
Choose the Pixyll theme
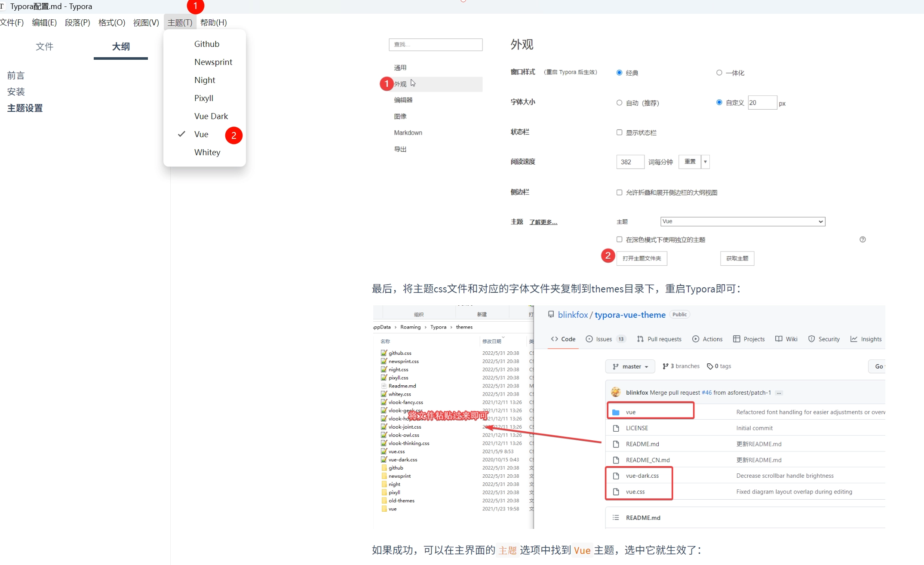coord(205,98)
